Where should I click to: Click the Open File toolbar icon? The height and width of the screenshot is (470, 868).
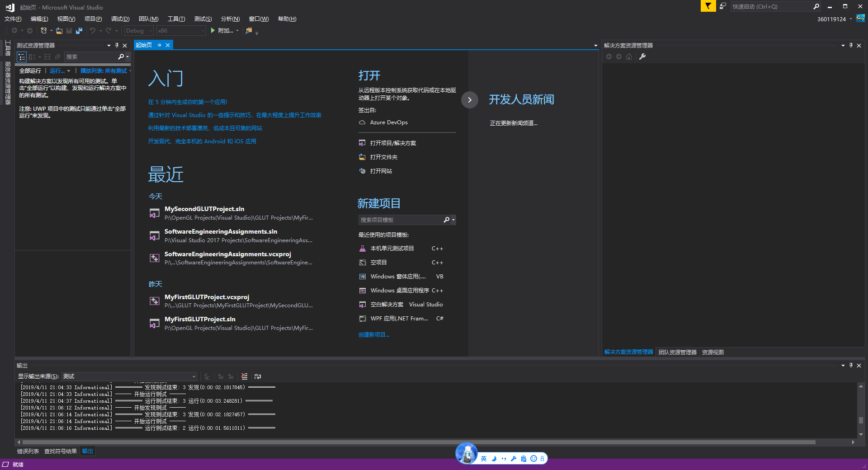coord(59,31)
